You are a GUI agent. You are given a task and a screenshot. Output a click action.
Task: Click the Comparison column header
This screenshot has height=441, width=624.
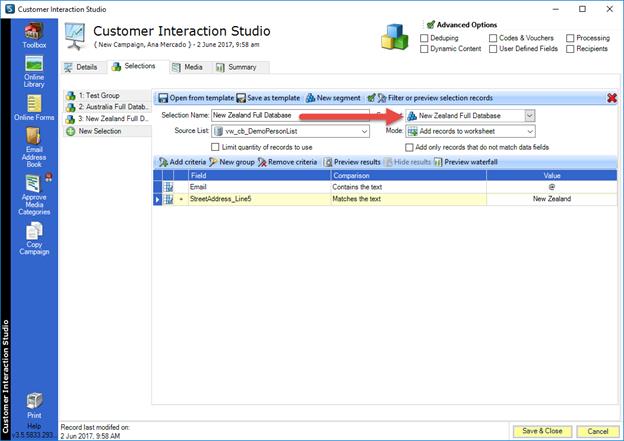click(x=408, y=176)
